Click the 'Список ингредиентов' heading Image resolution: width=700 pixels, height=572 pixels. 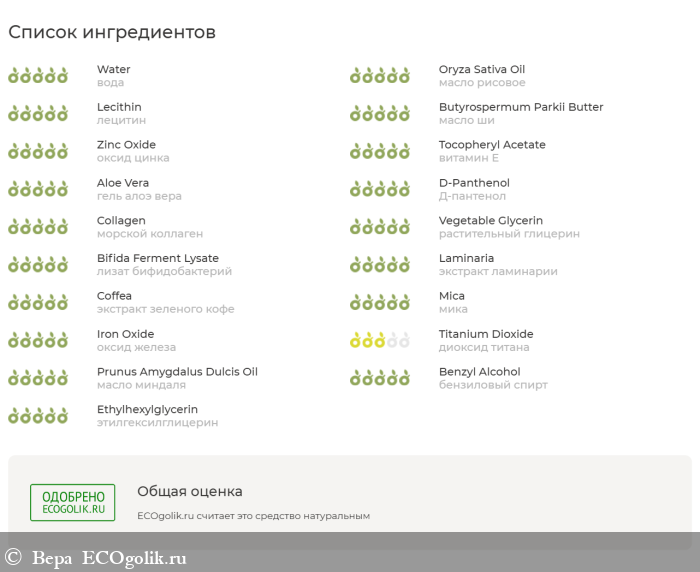pos(112,32)
